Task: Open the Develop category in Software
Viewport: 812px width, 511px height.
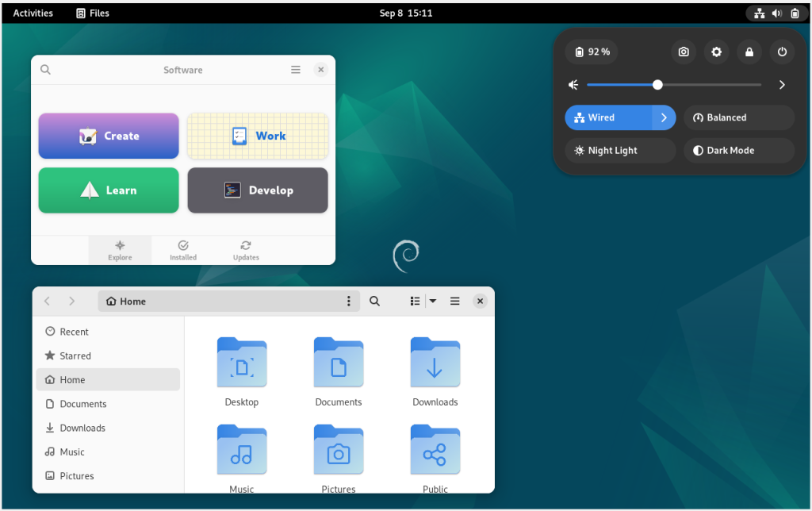Action: click(x=257, y=190)
